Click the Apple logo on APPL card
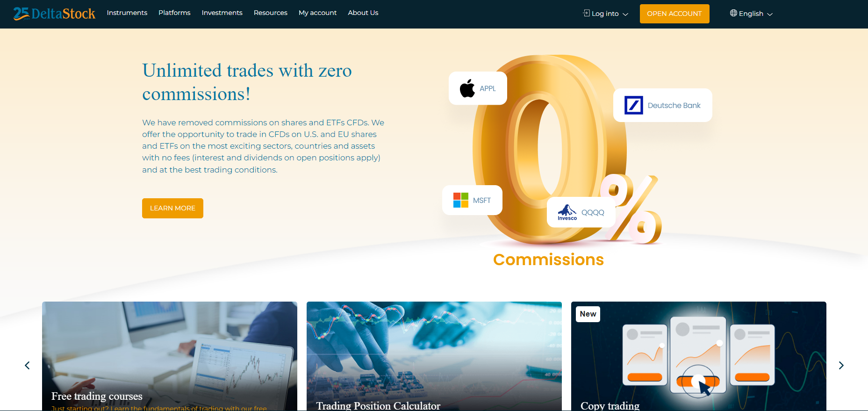 coord(467,88)
